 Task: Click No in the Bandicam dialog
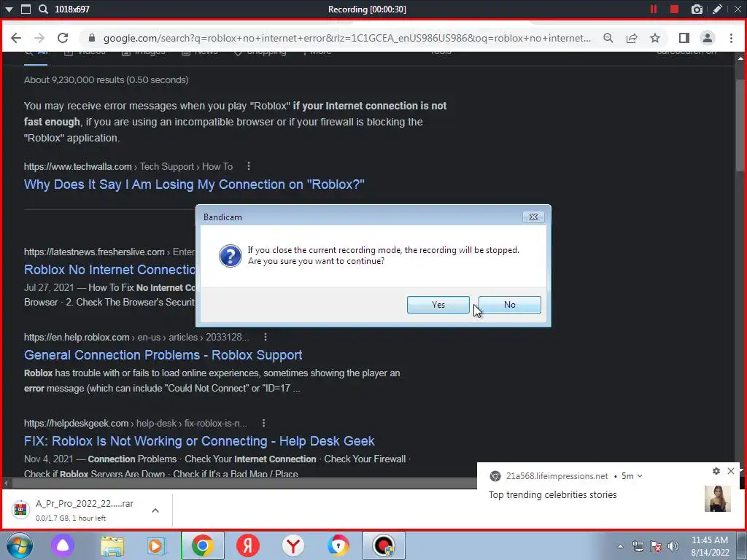tap(509, 305)
